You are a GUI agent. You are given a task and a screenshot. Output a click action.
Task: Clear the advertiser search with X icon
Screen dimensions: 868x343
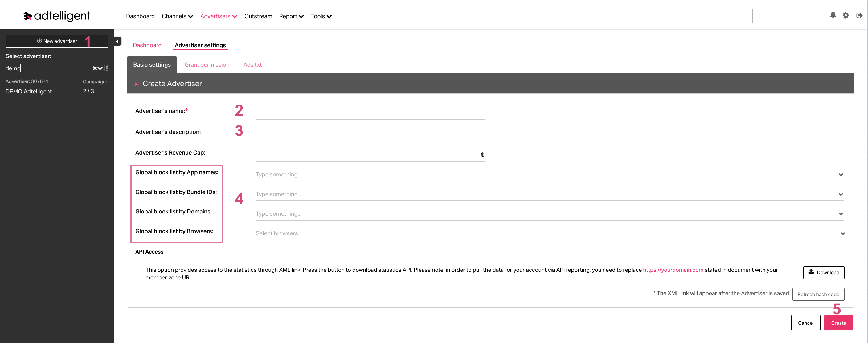click(95, 68)
